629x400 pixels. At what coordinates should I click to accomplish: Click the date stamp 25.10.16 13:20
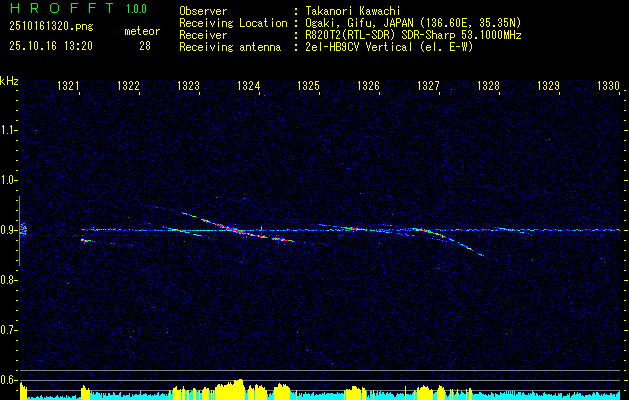(51, 46)
